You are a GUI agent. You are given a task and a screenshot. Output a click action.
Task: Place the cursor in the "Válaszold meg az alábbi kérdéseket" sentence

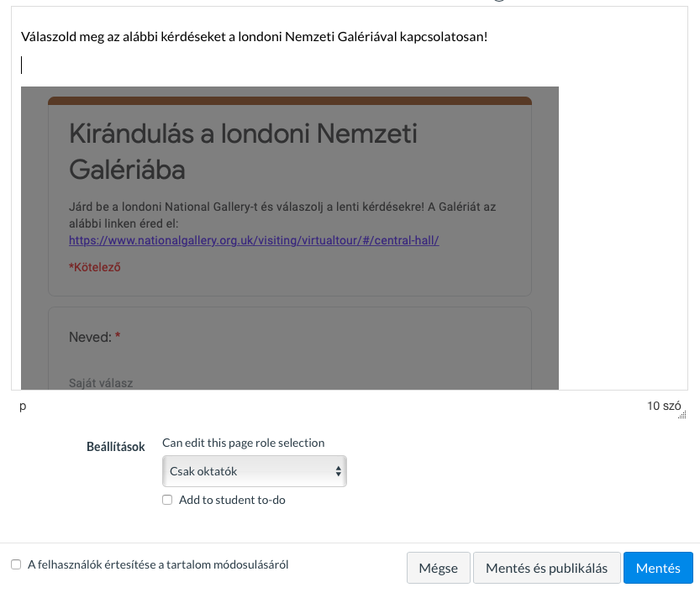pyautogui.click(x=254, y=37)
